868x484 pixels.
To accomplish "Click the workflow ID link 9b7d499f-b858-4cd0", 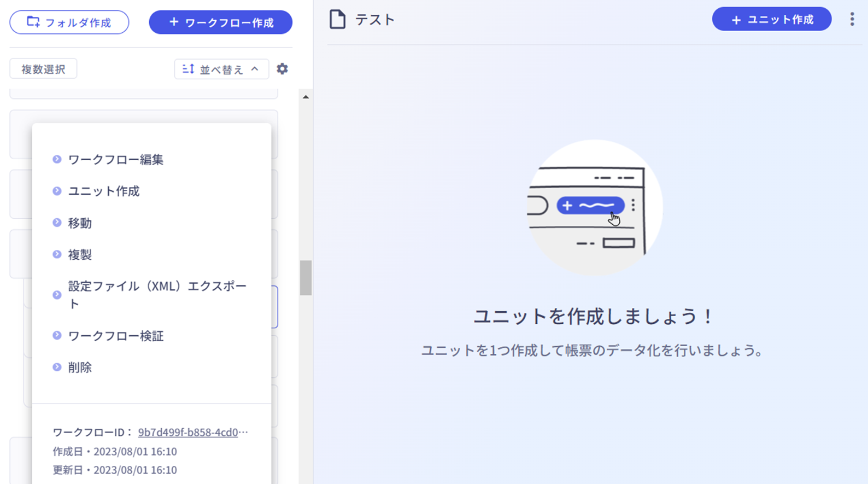I will pyautogui.click(x=189, y=432).
